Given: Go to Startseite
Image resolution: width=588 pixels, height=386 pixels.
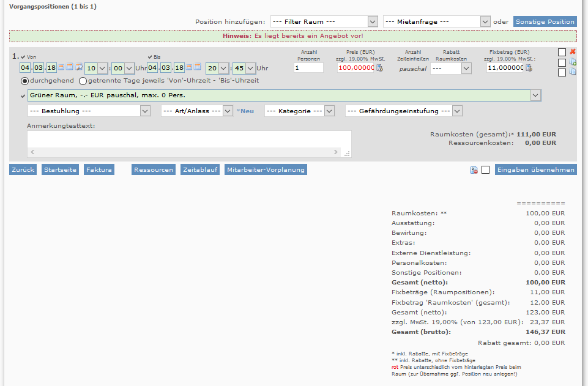Looking at the screenshot, I should point(60,170).
